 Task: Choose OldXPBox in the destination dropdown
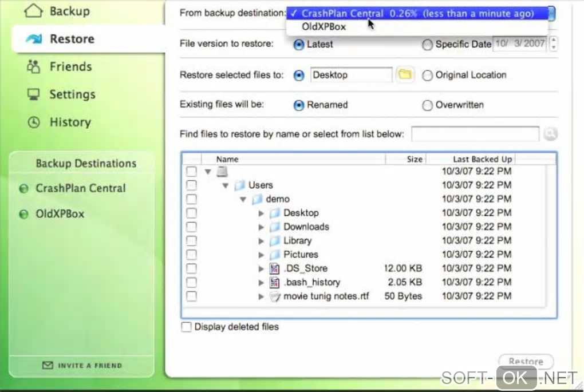417,27
